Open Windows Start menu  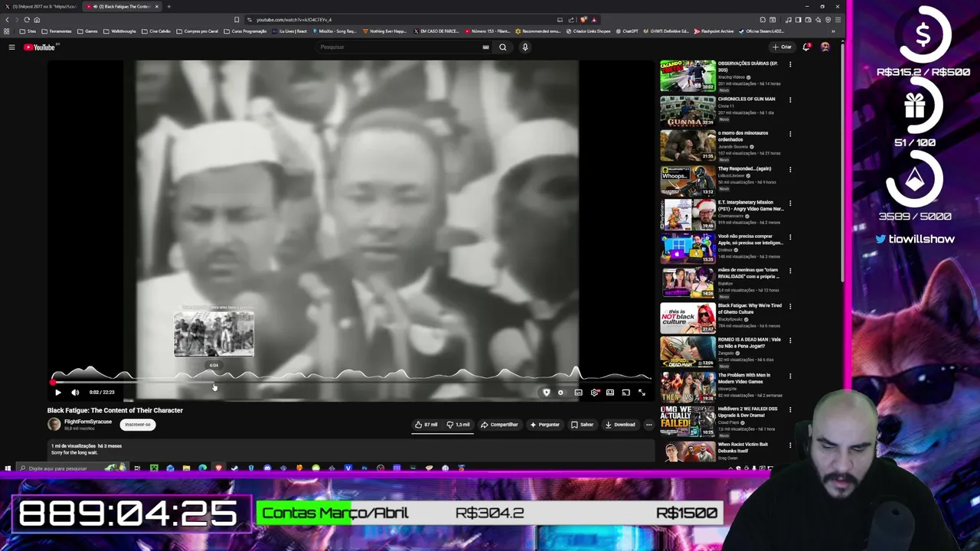pyautogui.click(x=8, y=468)
